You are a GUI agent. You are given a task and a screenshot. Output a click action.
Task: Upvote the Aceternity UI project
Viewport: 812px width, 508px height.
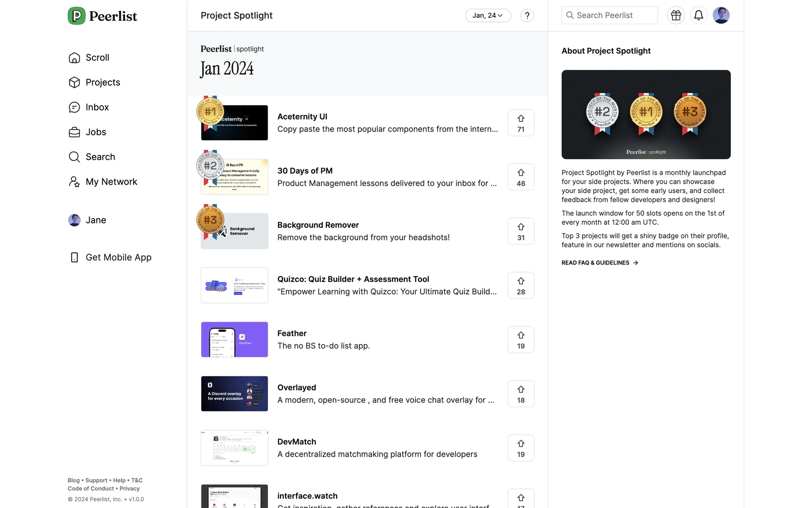[x=521, y=123]
